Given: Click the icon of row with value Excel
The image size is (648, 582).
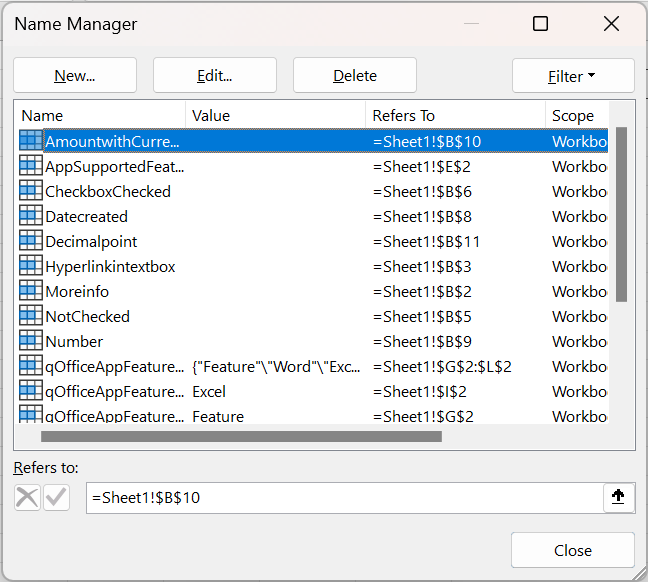Looking at the screenshot, I should click(x=31, y=390).
